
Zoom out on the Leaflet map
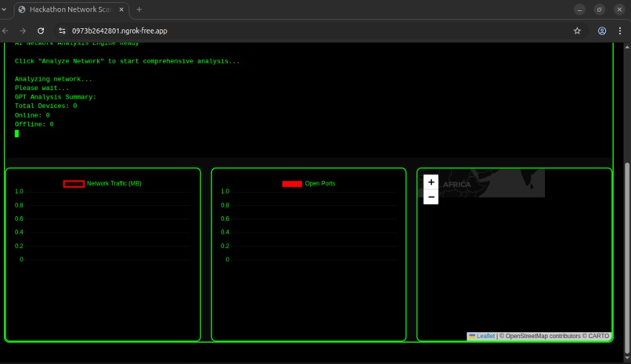click(x=431, y=197)
